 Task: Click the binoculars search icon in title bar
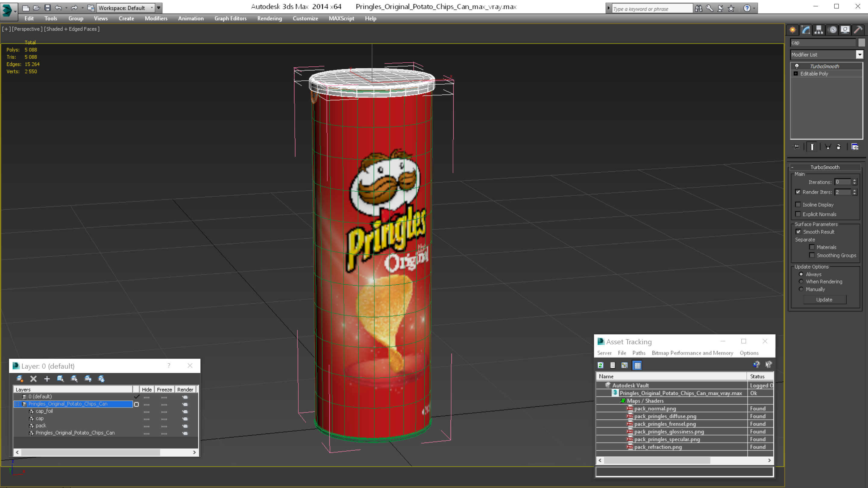pyautogui.click(x=699, y=8)
